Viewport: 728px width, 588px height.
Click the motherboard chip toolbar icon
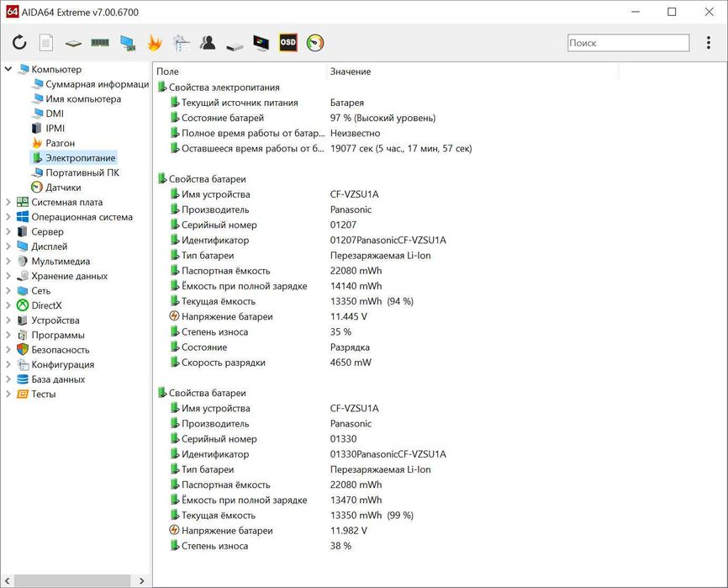(x=73, y=44)
